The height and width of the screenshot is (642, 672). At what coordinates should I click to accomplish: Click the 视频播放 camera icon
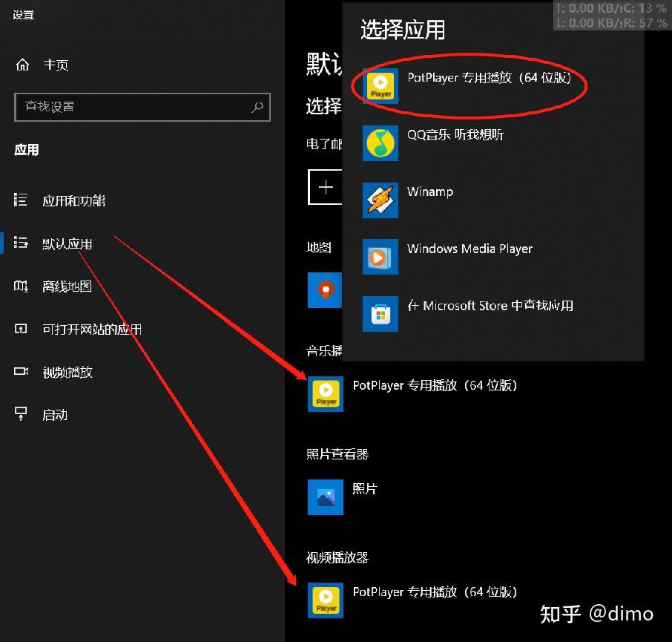pyautogui.click(x=21, y=371)
